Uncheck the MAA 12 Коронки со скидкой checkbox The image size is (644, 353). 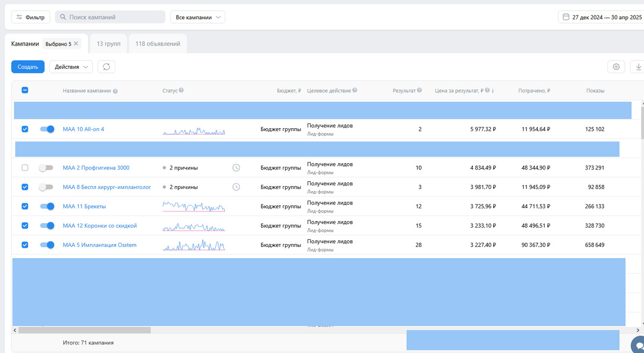[25, 226]
